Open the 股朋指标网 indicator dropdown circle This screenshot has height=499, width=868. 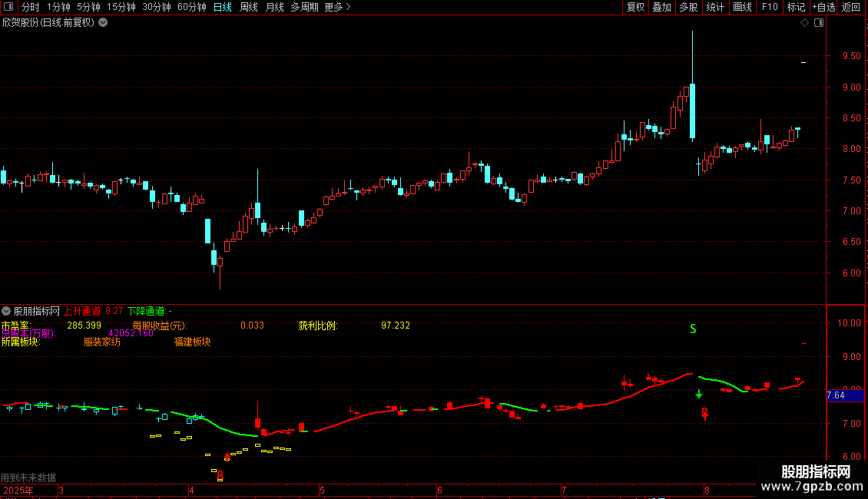pyautogui.click(x=6, y=311)
